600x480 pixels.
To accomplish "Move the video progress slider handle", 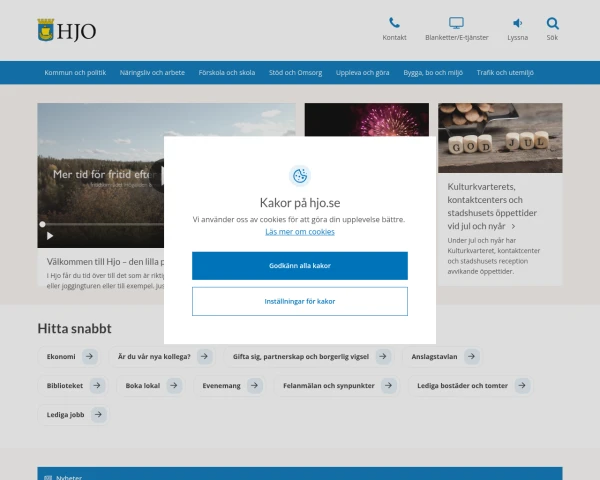I will [x=42, y=224].
